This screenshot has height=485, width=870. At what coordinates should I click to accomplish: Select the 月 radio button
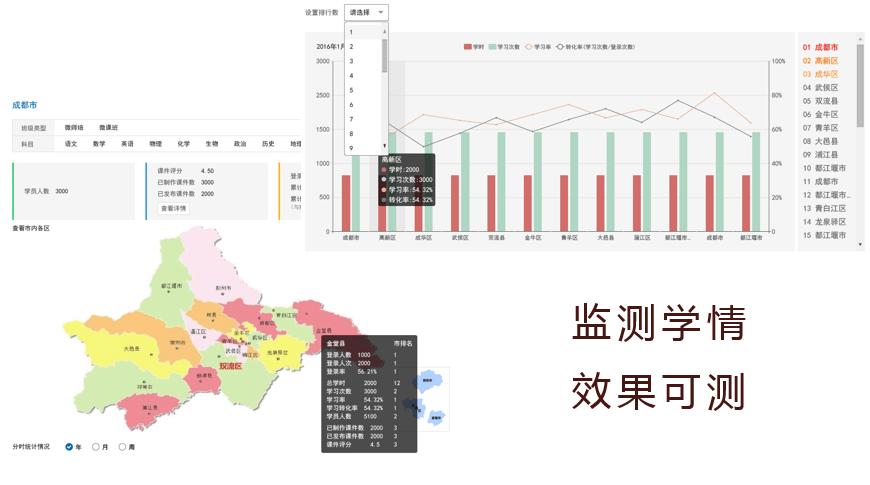click(95, 447)
